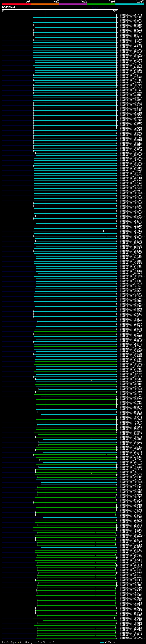Click the cyan arrowhead ending row C6TJG9
This screenshot has height=644, width=146.
pos(117,17)
